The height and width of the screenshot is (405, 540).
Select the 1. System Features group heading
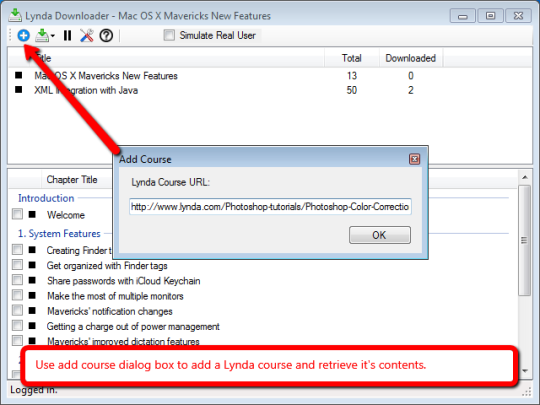coord(59,233)
